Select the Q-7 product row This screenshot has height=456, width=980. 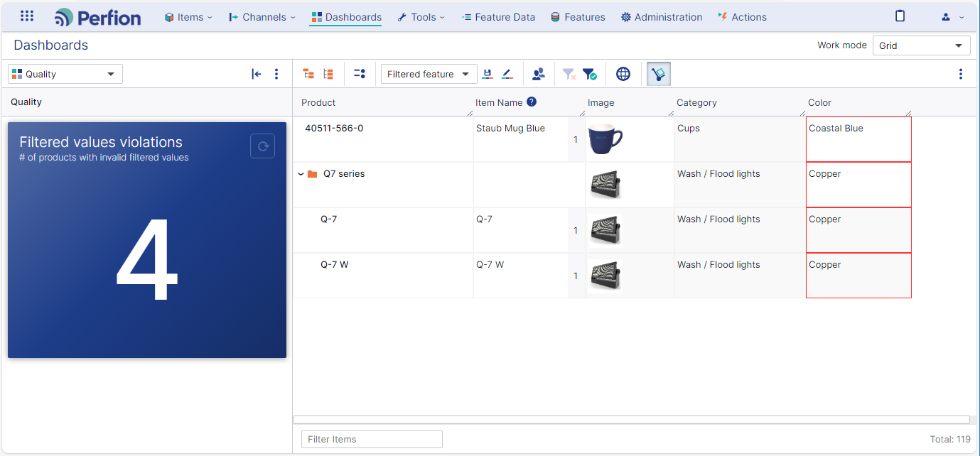coord(328,219)
